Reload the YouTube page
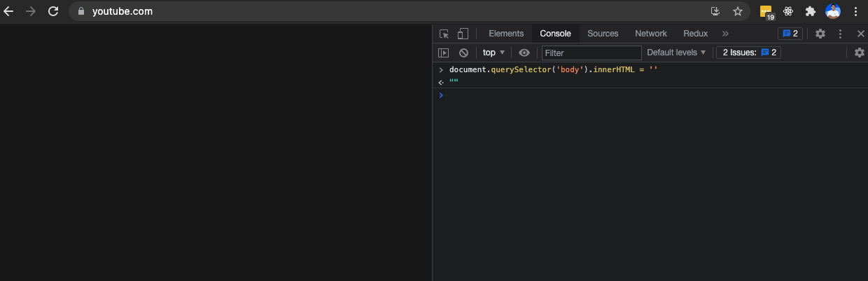This screenshot has height=281, width=868. [53, 11]
